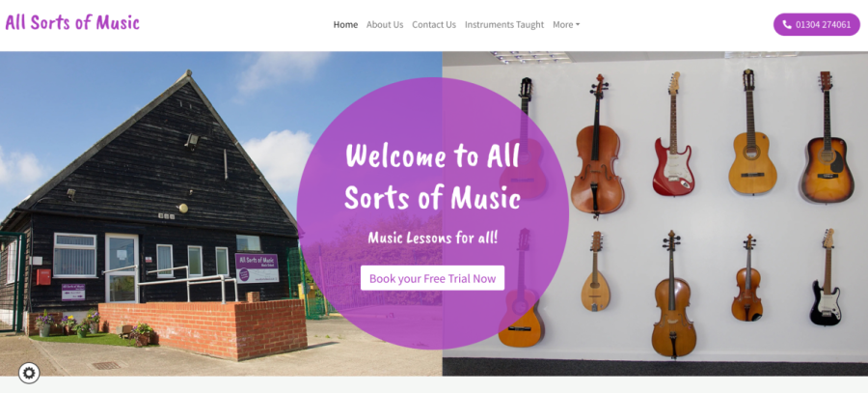Call 01304 274061 button
Image resolution: width=868 pixels, height=393 pixels.
(817, 24)
